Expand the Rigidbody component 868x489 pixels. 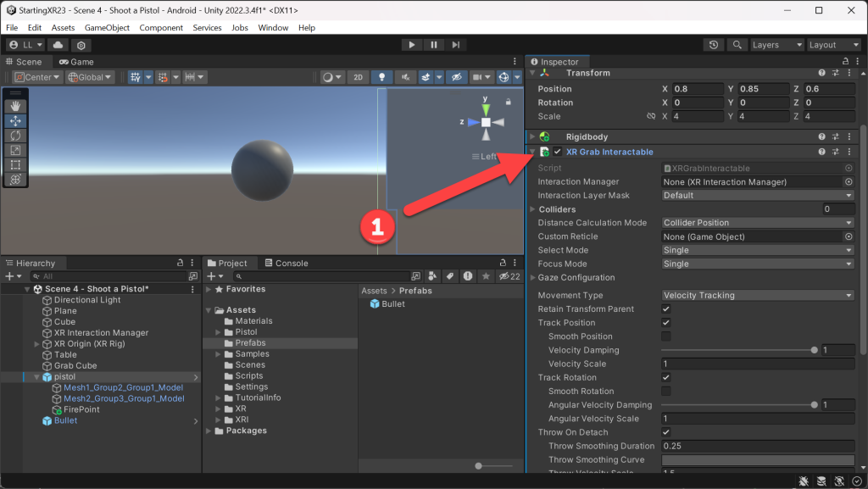532,136
